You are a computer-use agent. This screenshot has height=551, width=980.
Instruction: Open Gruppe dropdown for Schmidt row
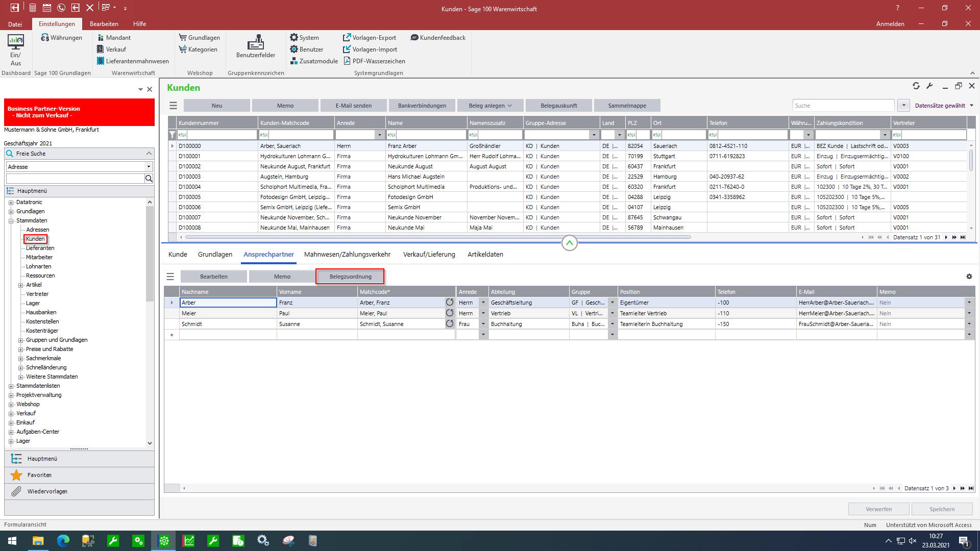click(612, 324)
